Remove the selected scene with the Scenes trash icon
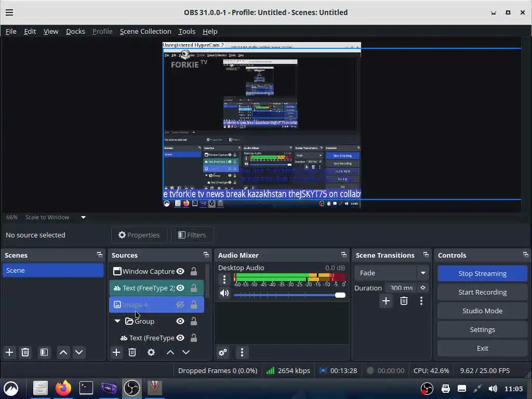This screenshot has width=532, height=399. point(25,352)
